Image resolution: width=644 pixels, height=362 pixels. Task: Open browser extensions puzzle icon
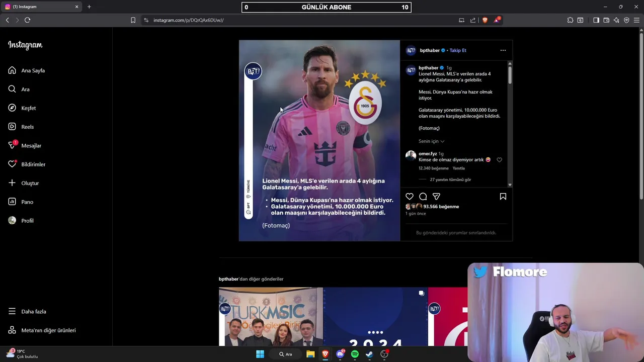click(570, 20)
